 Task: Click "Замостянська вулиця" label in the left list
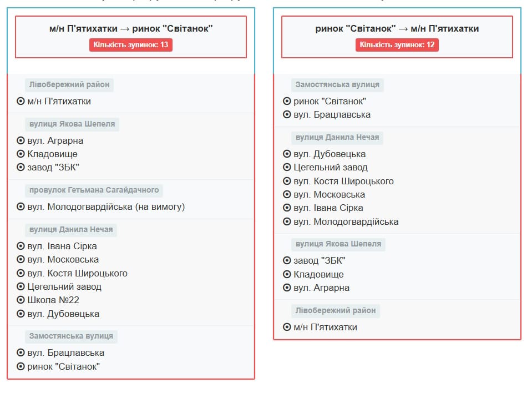[71, 336]
